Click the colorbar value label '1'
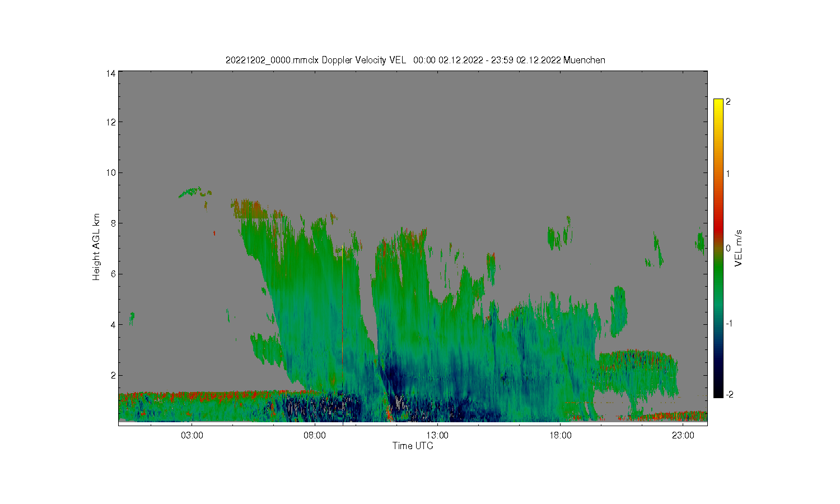This screenshot has width=840, height=504. 728,174
